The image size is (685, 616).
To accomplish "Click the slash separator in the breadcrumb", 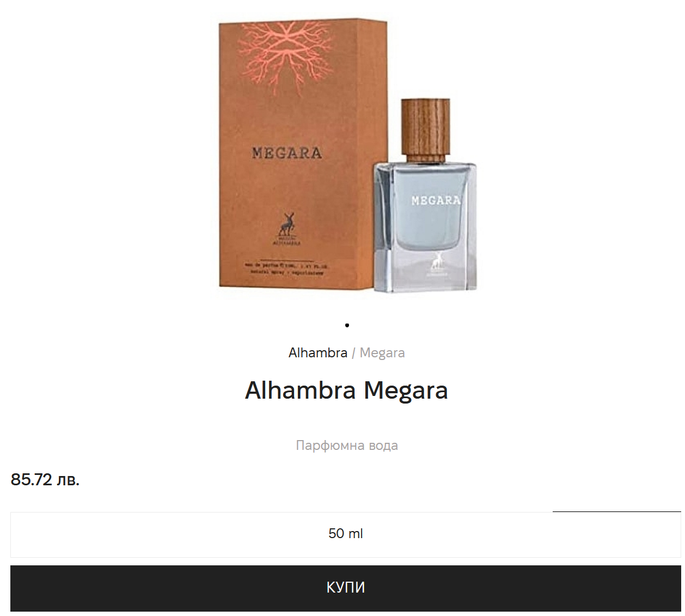I will [353, 353].
